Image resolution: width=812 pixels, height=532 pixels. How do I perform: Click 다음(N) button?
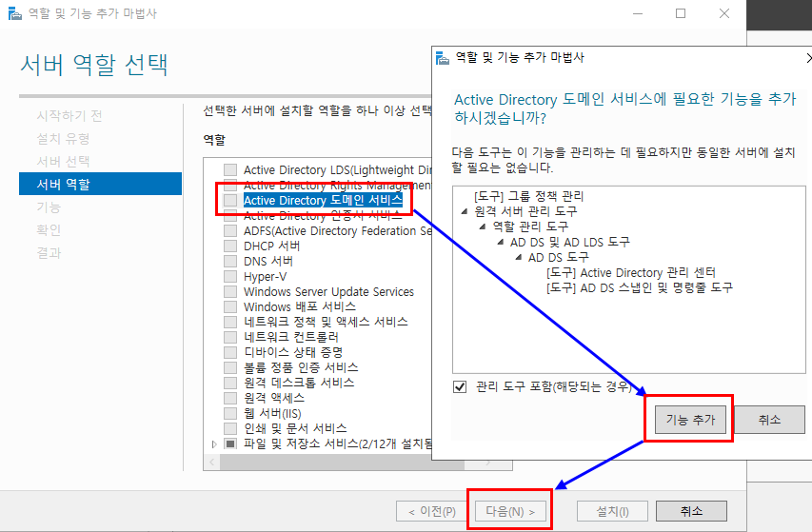pyautogui.click(x=510, y=511)
